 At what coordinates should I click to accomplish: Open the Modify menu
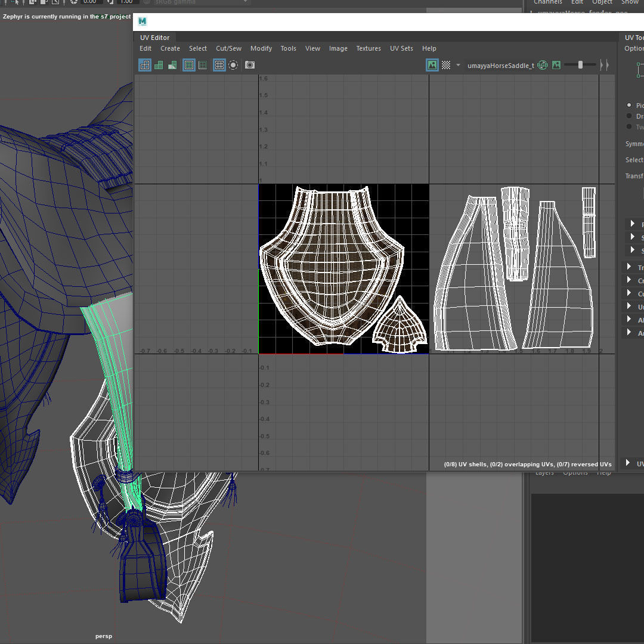[261, 48]
